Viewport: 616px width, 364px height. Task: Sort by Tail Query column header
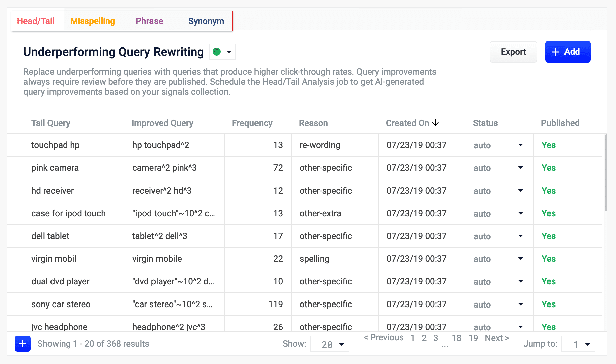pos(51,123)
